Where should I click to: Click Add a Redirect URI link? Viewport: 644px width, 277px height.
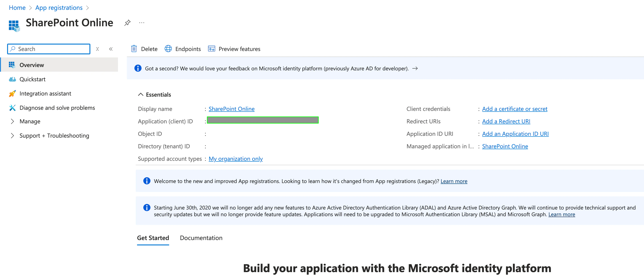pyautogui.click(x=506, y=121)
